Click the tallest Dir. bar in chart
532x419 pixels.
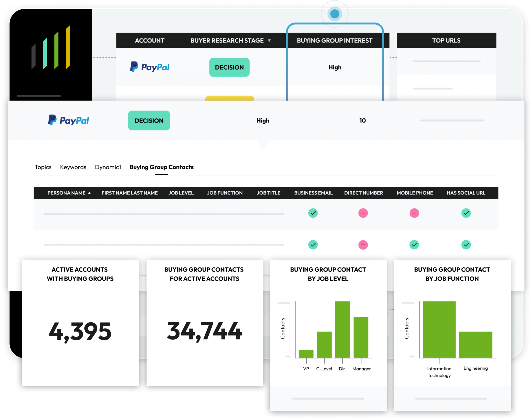[342, 329]
